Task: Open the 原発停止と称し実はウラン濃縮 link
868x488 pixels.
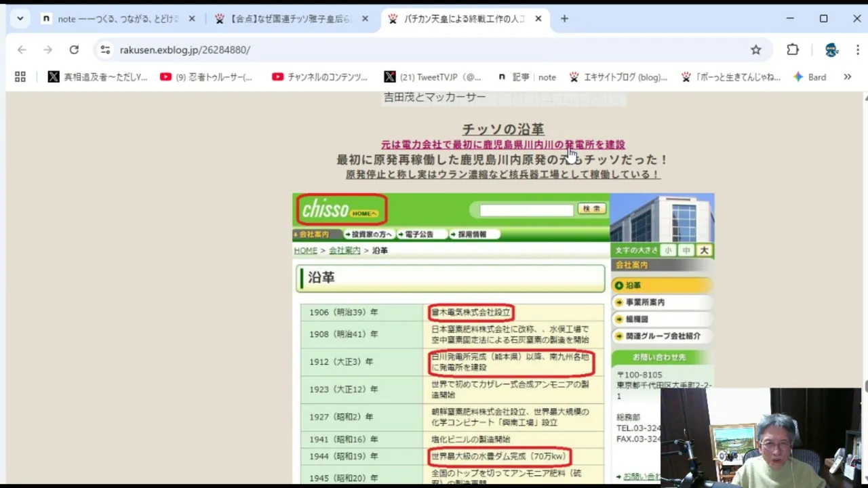Action: point(503,174)
